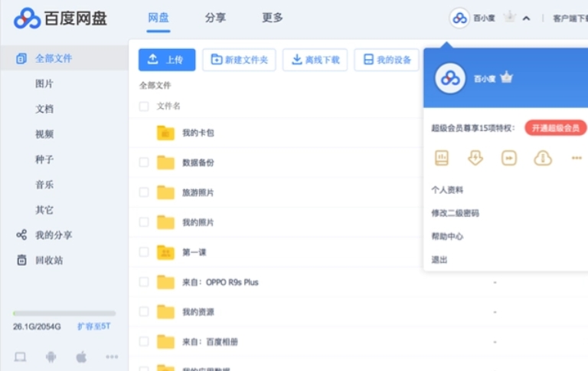Check the 我的照片 row checkbox
The width and height of the screenshot is (588, 371).
pyautogui.click(x=144, y=222)
